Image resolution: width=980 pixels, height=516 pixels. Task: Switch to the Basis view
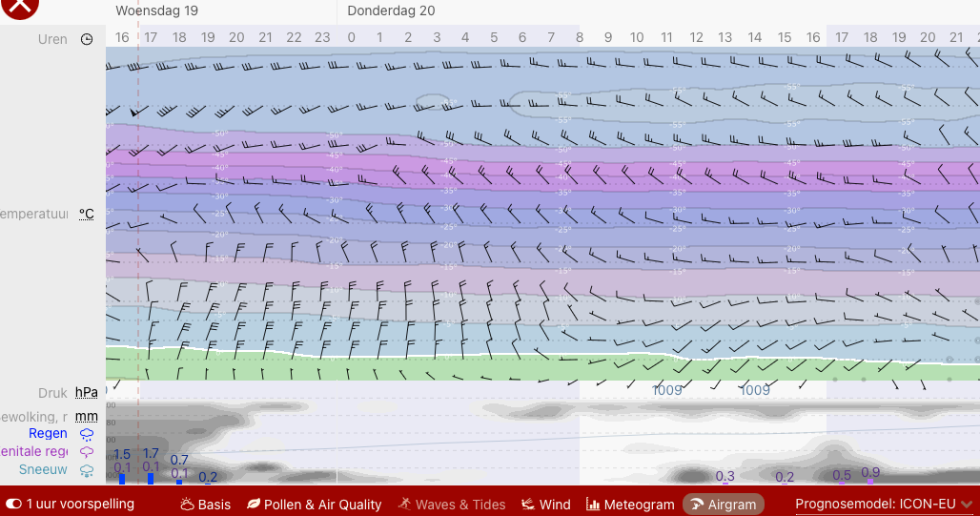pyautogui.click(x=206, y=505)
